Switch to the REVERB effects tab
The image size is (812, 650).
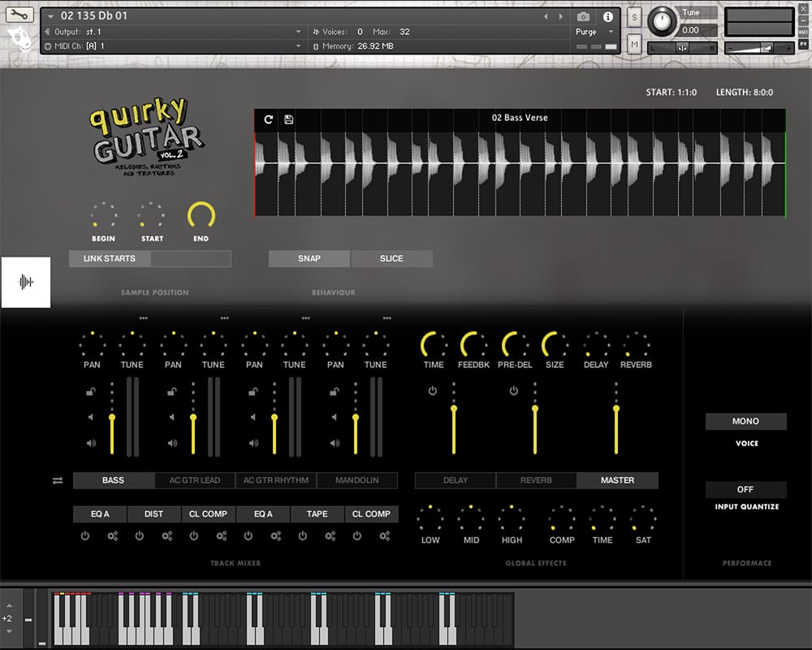(x=536, y=480)
